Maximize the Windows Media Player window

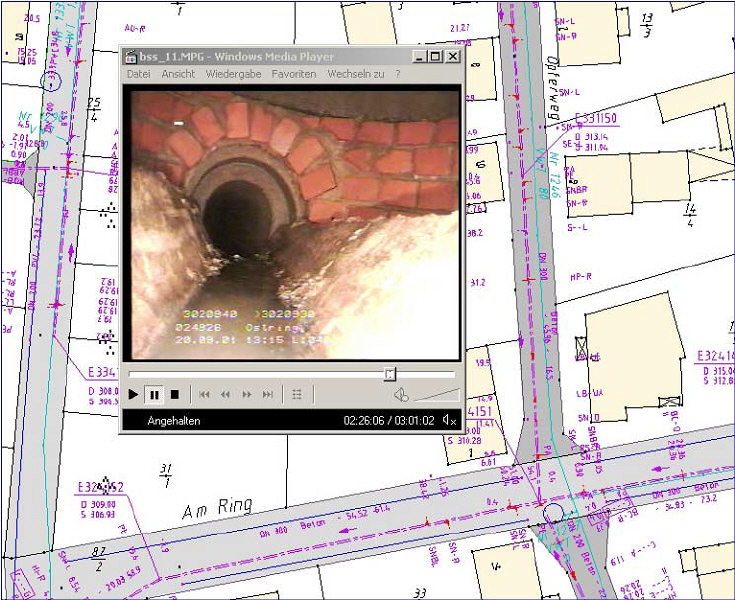pos(435,57)
